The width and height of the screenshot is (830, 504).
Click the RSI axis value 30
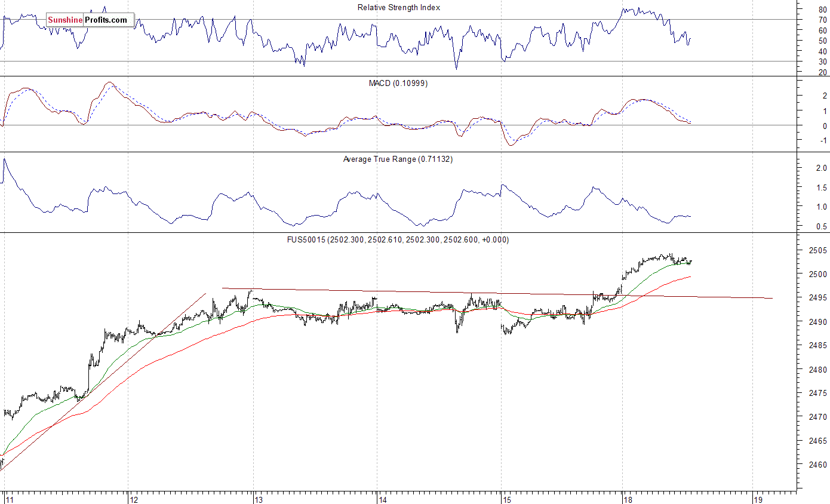pos(822,62)
